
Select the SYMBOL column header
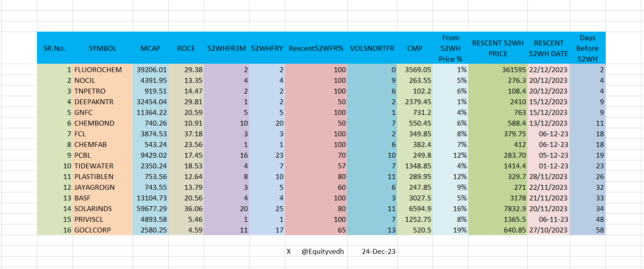(103, 48)
